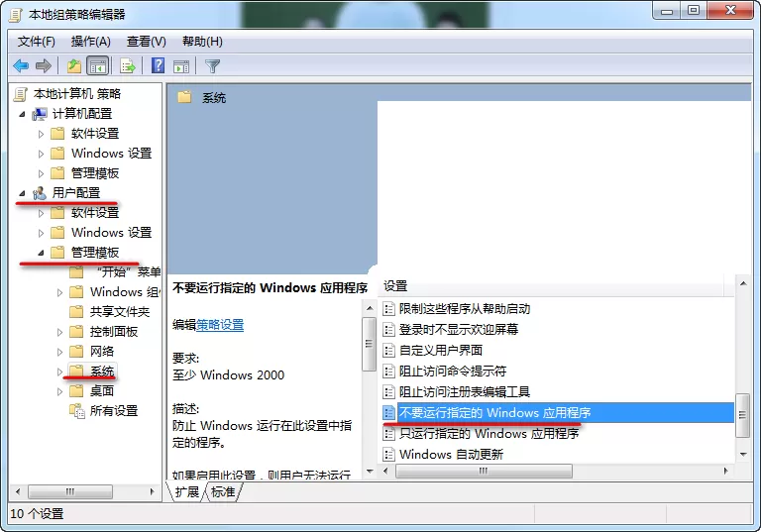Screen dimensions: 761x532
Task: Expand 软件设置 under 计算机配置
Action: [41, 134]
